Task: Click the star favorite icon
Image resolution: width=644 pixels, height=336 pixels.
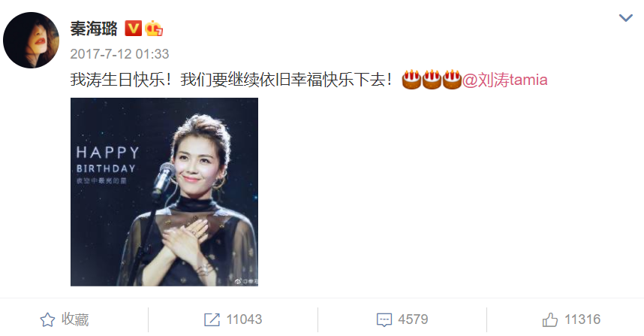Action: coord(47,319)
